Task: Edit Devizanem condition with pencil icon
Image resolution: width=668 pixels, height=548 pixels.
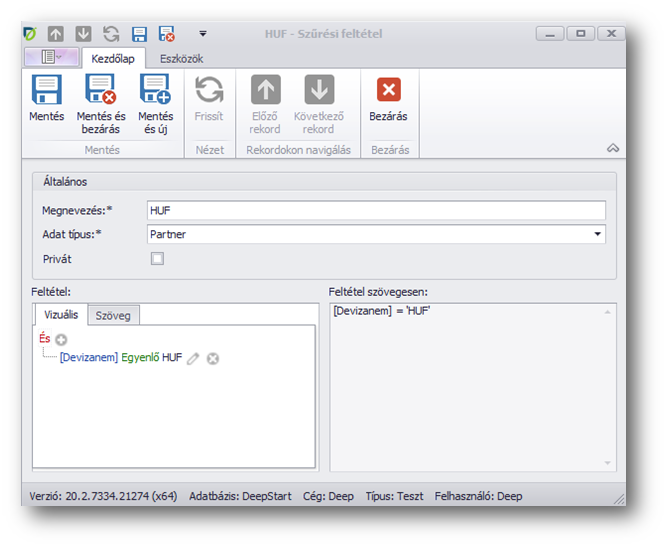Action: click(x=194, y=358)
